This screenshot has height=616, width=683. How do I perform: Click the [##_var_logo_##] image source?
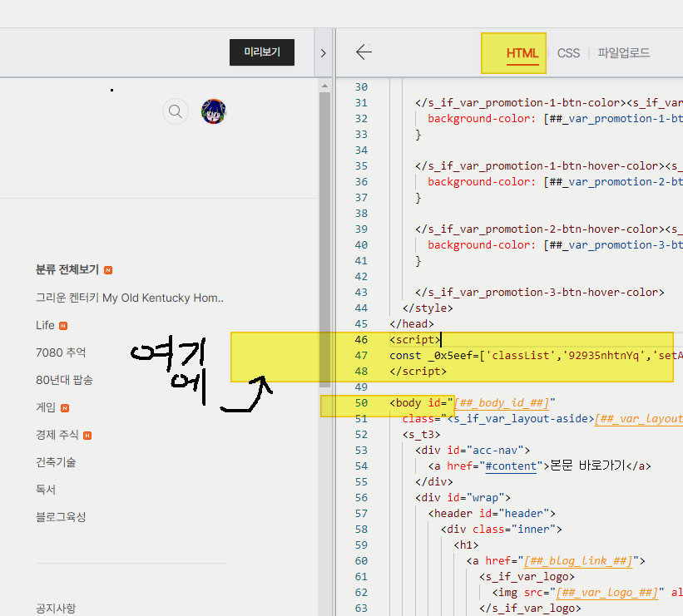(x=606, y=593)
